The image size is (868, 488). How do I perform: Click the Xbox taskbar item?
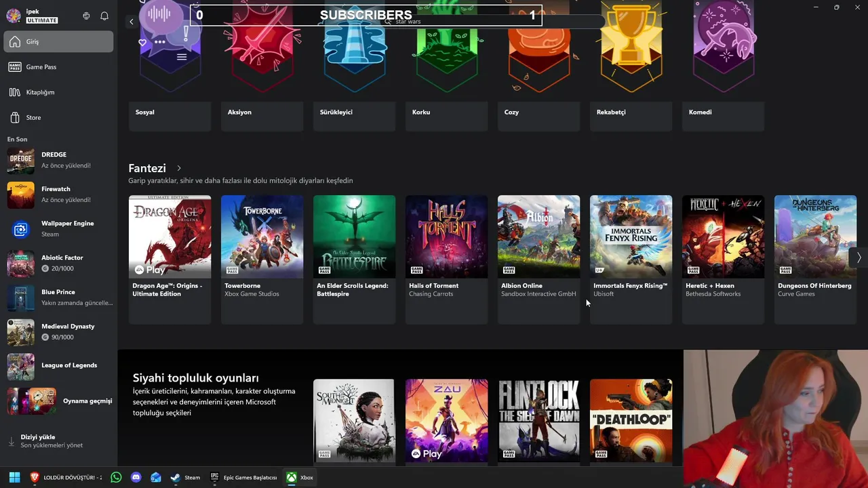point(300,477)
